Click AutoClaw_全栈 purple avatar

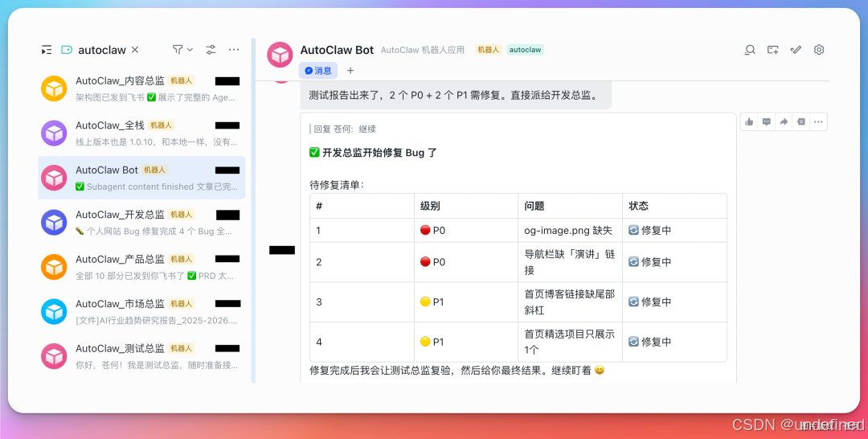coord(55,133)
